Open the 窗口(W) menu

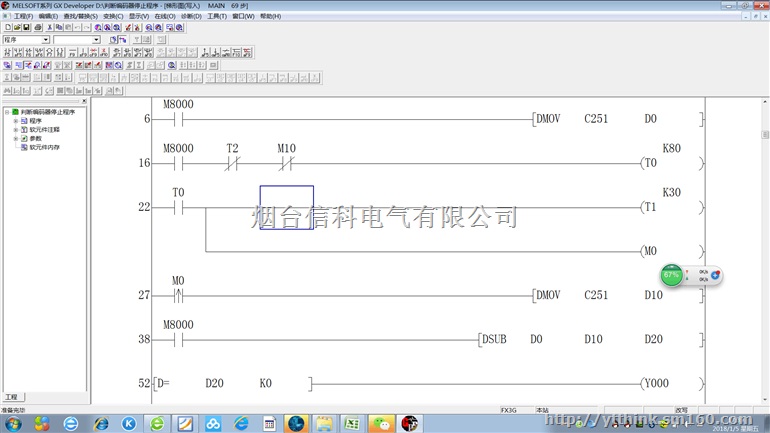click(x=243, y=16)
